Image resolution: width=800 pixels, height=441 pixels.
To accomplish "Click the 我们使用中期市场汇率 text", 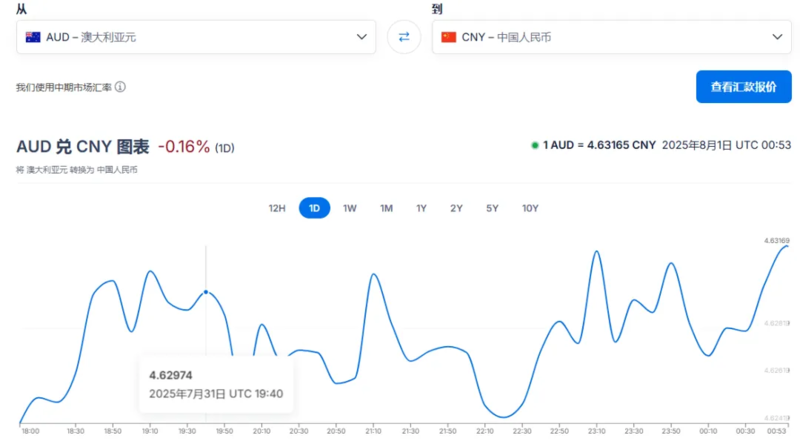I will pyautogui.click(x=64, y=87).
